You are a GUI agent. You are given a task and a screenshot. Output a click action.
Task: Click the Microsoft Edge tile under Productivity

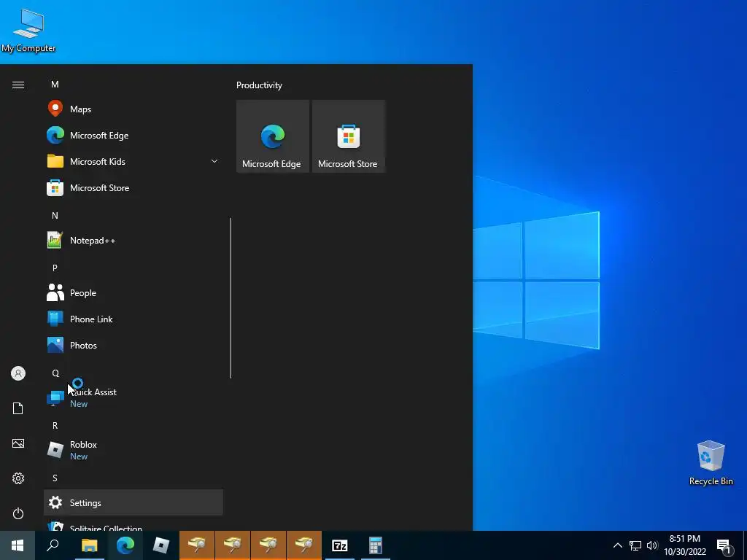pos(273,136)
